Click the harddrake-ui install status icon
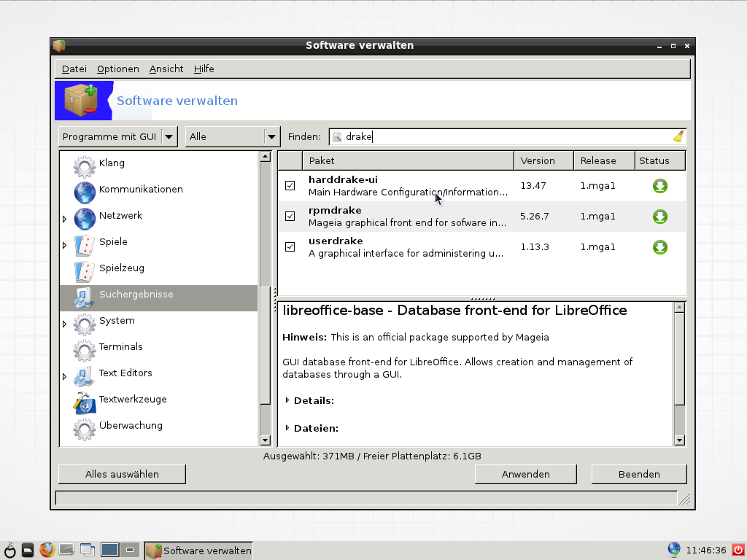 coord(659,186)
